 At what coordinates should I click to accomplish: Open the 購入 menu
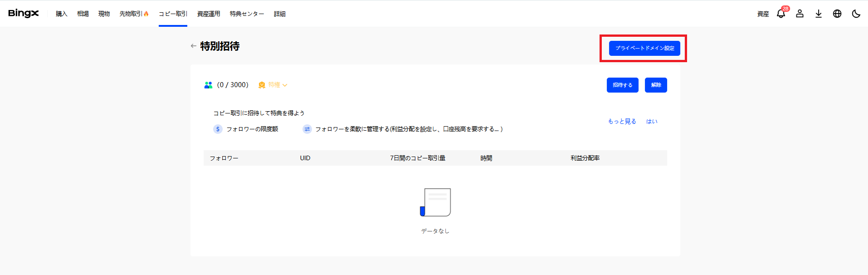click(x=62, y=14)
